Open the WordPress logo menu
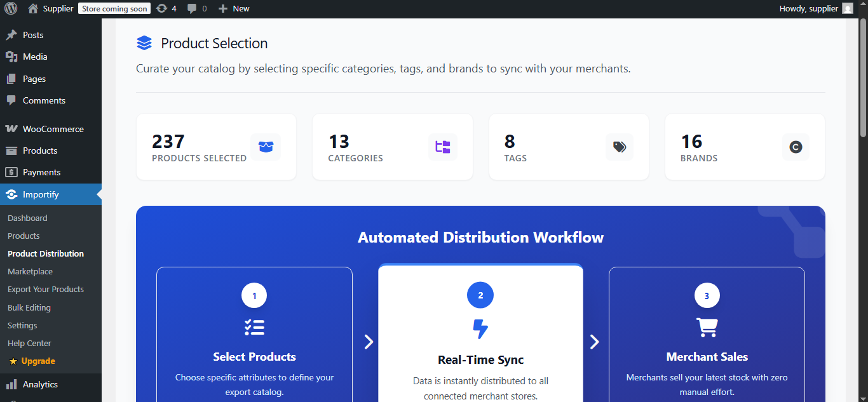 (x=11, y=8)
